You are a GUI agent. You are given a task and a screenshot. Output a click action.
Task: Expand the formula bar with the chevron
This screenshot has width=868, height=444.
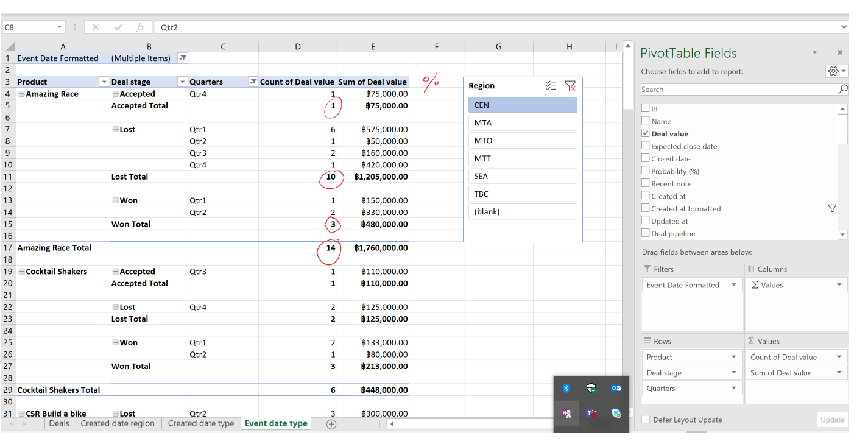click(x=844, y=27)
